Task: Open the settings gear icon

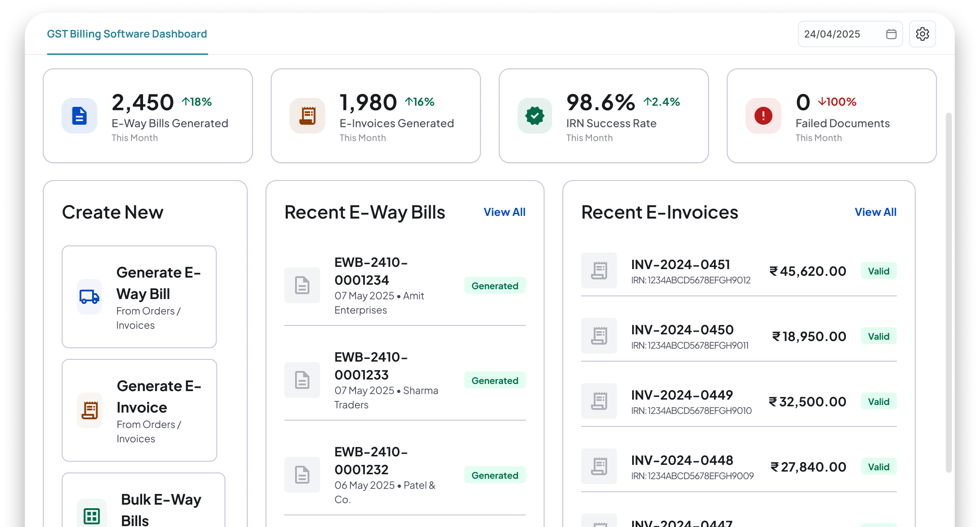Action: tap(922, 34)
